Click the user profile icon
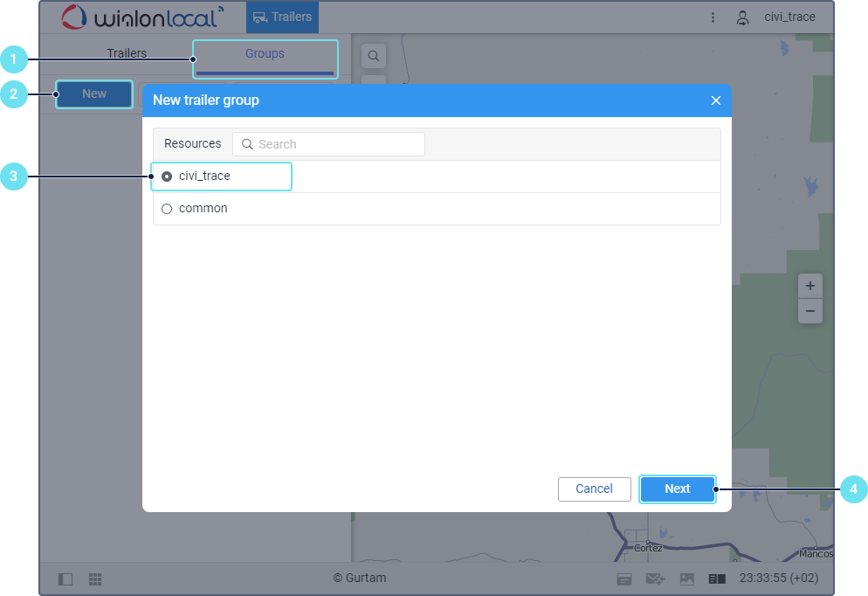This screenshot has height=596, width=868. coord(742,17)
